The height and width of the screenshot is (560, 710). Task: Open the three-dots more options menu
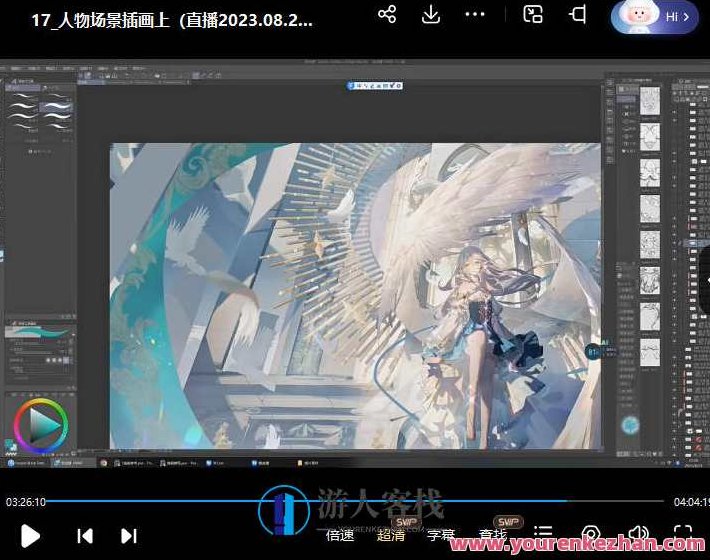pos(475,14)
